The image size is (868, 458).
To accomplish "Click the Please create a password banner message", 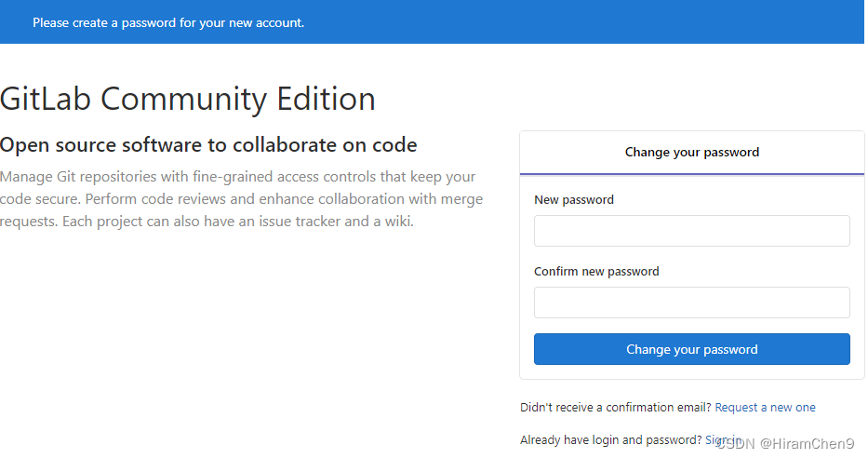I will (168, 22).
